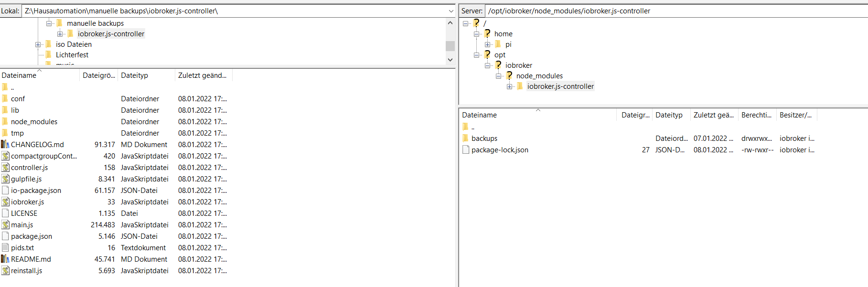Collapse the iobroker node in server tree
Viewport: 868px width, 287px height.
click(487, 65)
